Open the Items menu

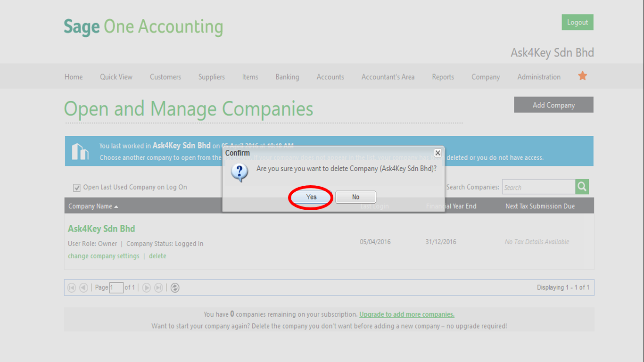(x=250, y=77)
